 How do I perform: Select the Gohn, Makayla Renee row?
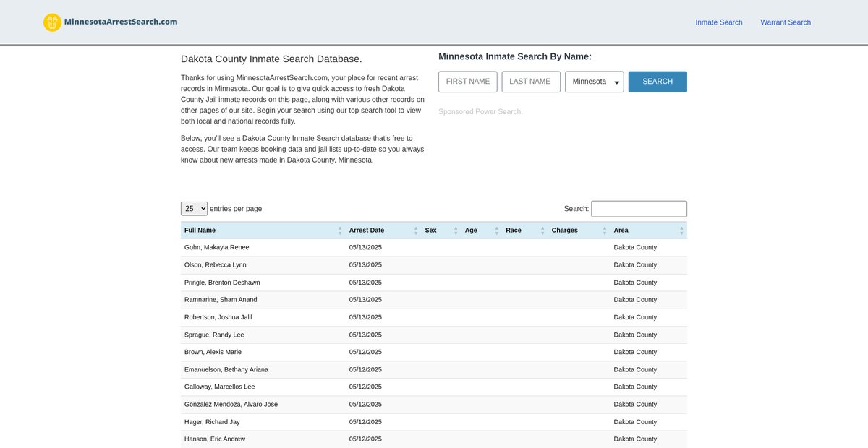pos(216,247)
